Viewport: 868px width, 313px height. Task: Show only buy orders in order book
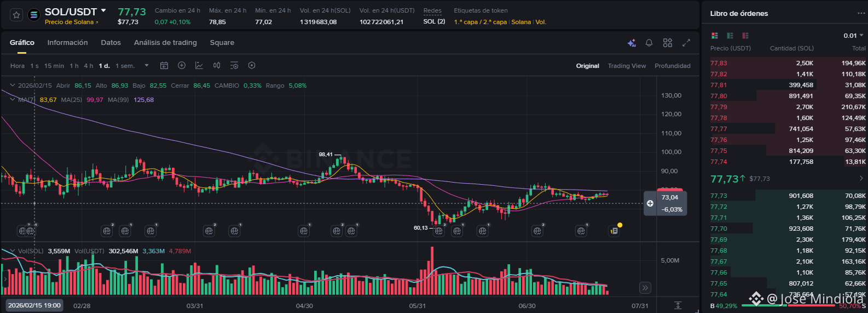coord(730,36)
